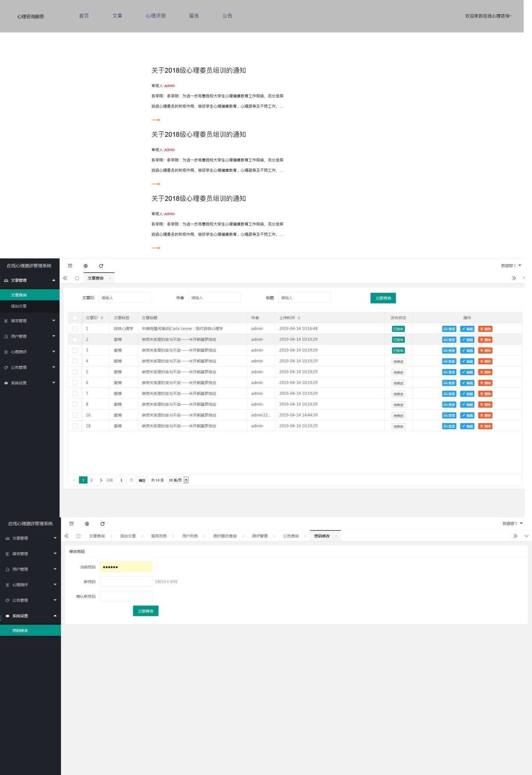Close the 留言列表 tab with its X icon

[x=173, y=536]
